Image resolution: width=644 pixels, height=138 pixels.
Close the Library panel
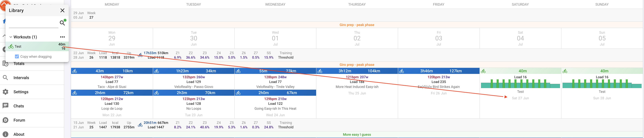click(x=62, y=10)
